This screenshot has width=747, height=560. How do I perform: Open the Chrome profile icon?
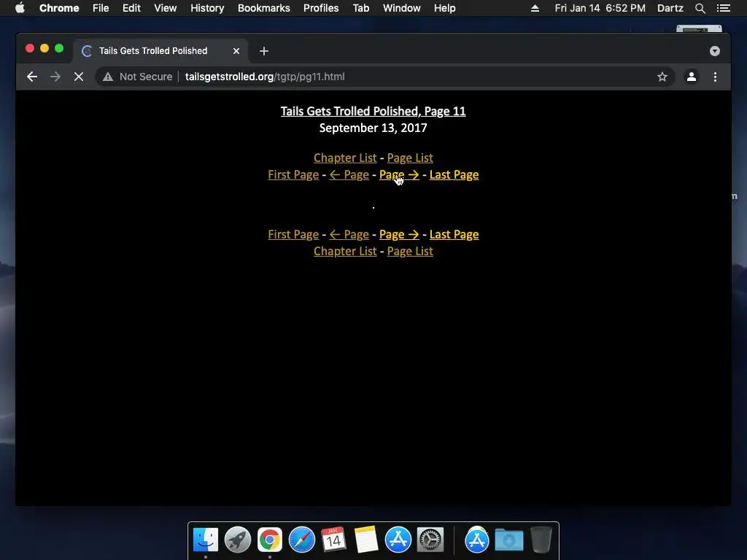tap(692, 77)
